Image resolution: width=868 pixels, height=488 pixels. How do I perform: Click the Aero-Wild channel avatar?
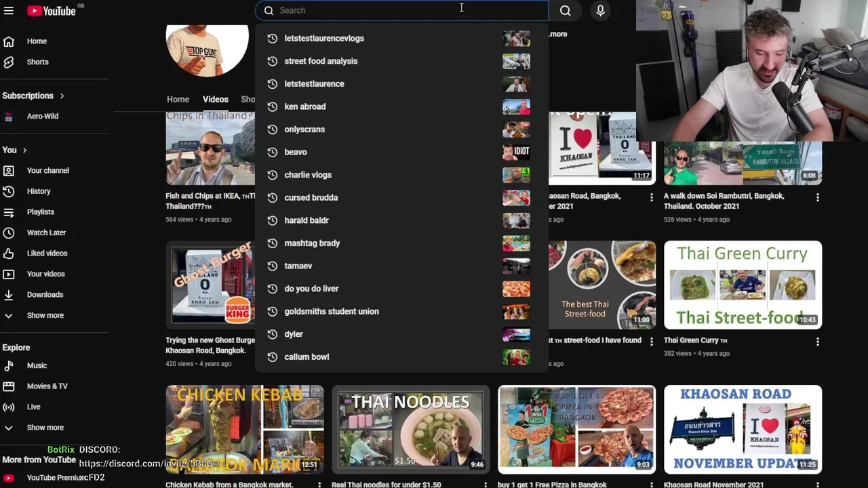click(x=9, y=117)
